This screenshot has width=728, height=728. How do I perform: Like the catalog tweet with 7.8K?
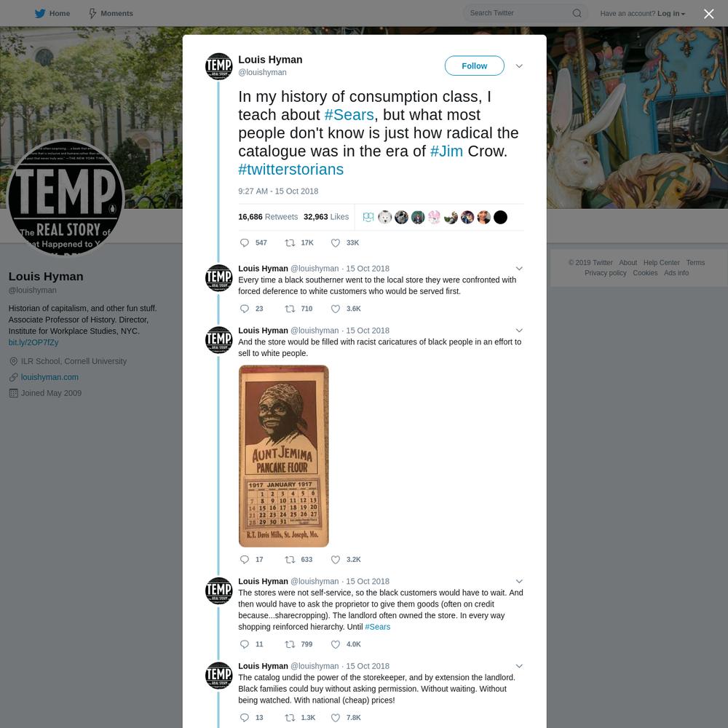[335, 717]
